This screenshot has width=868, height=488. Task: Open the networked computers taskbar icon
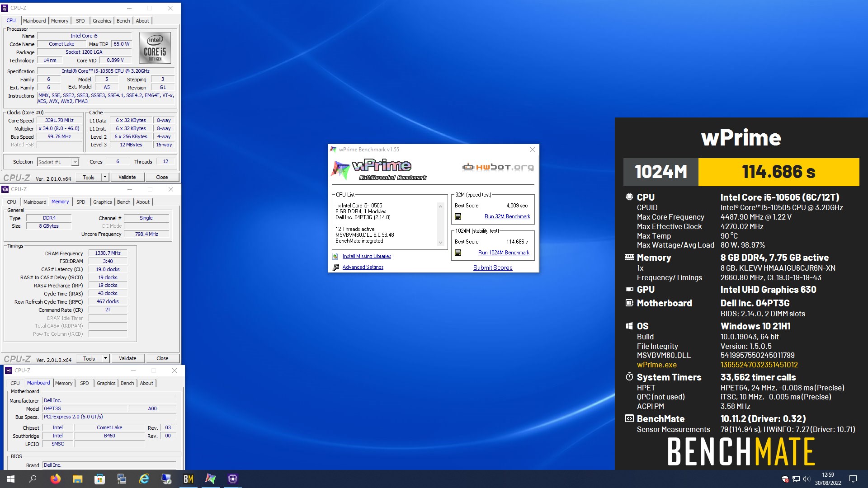[122, 479]
